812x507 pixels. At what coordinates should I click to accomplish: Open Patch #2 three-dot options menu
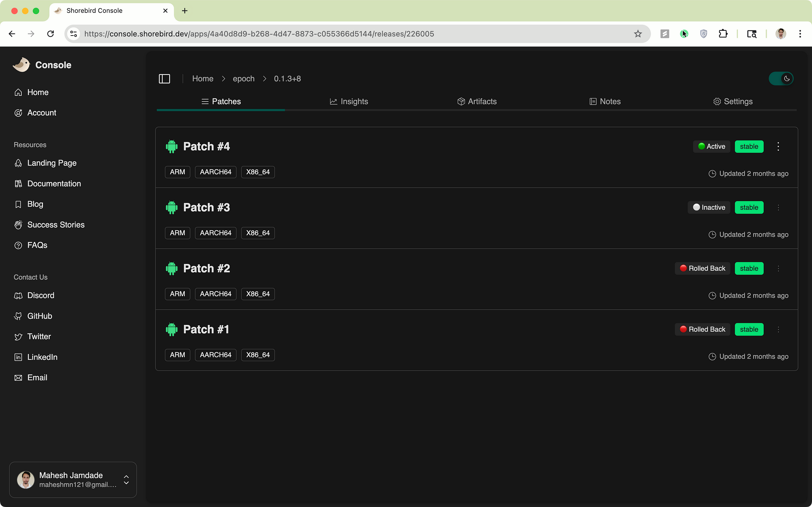(778, 268)
